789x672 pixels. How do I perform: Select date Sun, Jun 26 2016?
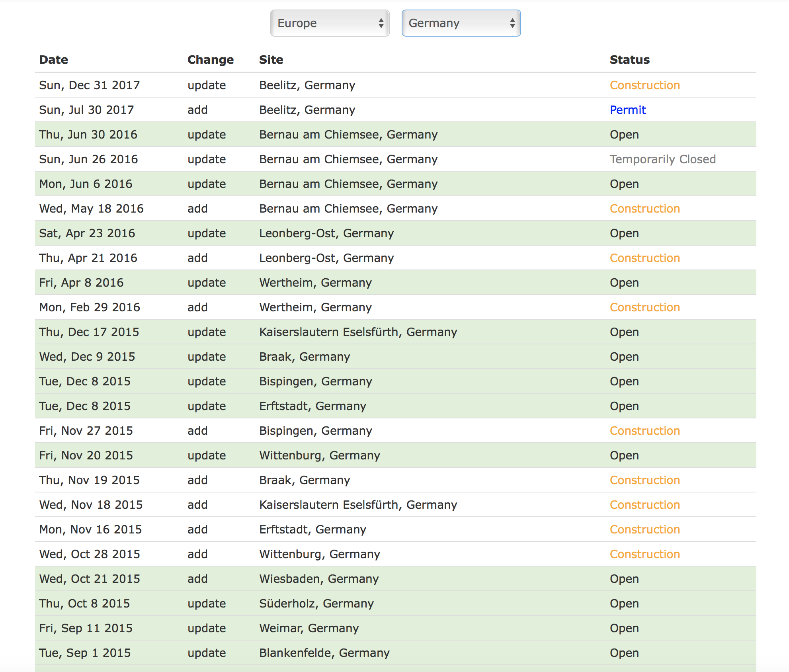(x=88, y=159)
